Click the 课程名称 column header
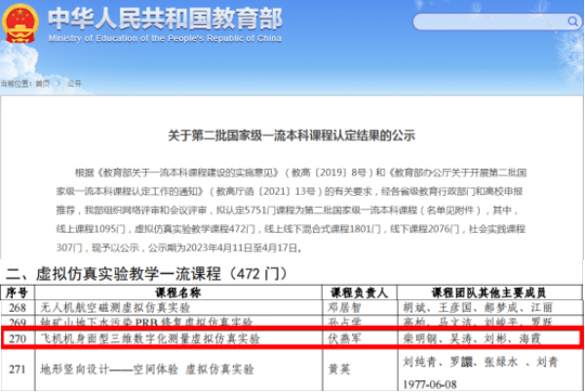The width and height of the screenshot is (585, 392). [178, 293]
